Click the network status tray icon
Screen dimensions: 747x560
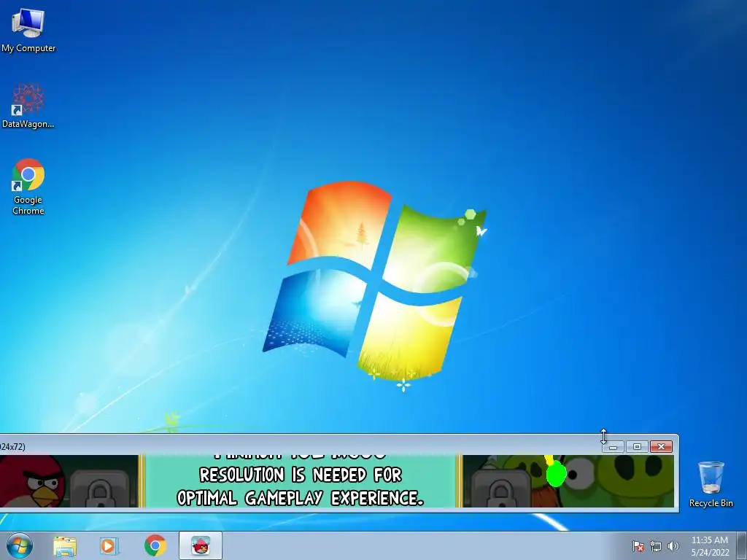point(656,546)
